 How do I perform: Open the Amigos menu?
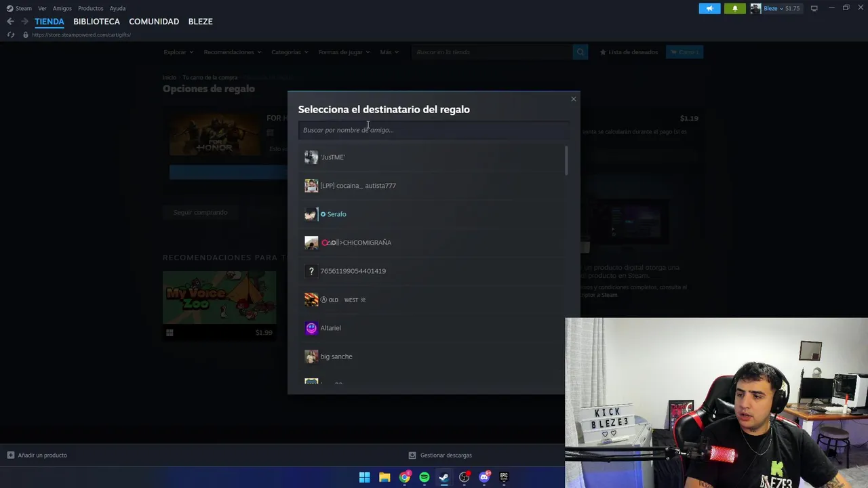click(62, 8)
